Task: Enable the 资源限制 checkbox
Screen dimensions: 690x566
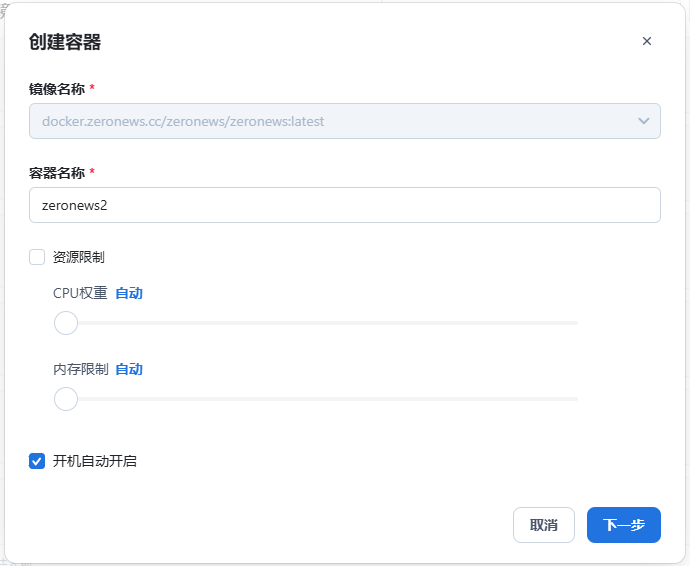Action: click(x=37, y=257)
